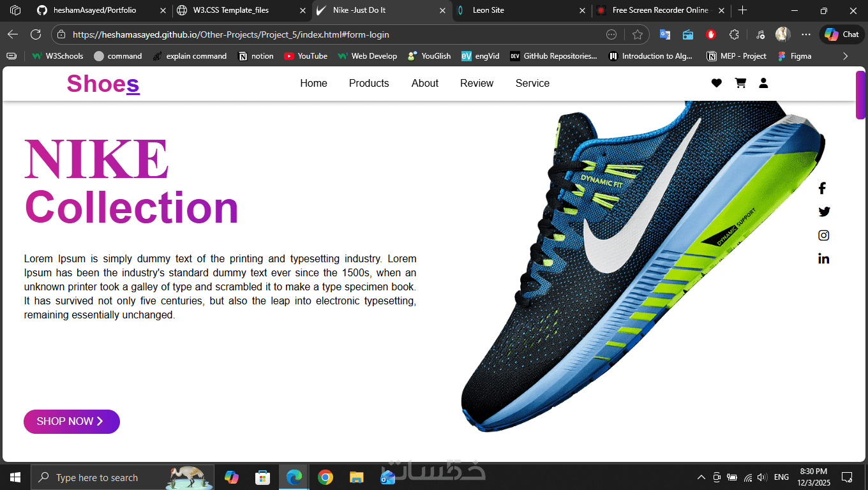Open the explain command bookmark

(190, 56)
